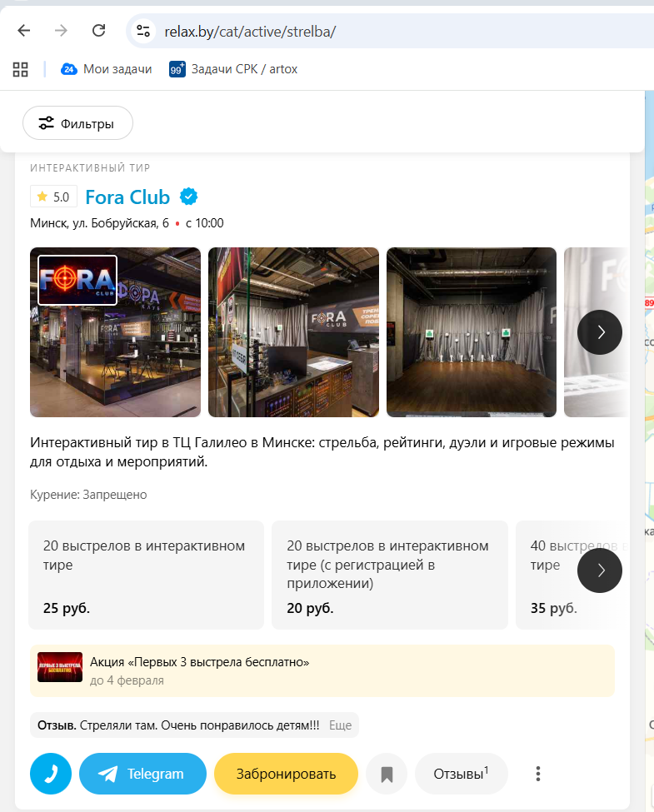The image size is (654, 812).
Task: Select the 20 руб. offer with app registration
Action: tap(390, 575)
